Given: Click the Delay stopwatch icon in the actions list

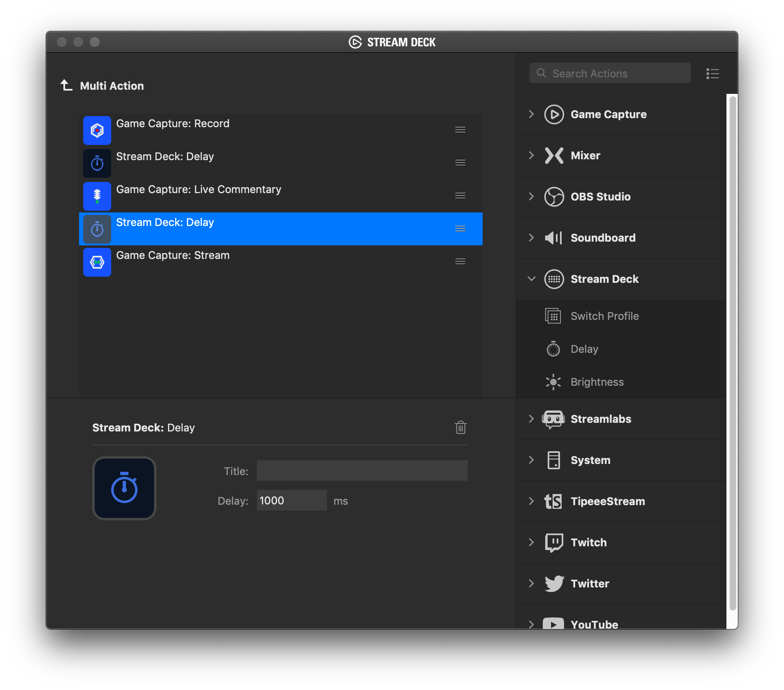Looking at the screenshot, I should tap(553, 349).
